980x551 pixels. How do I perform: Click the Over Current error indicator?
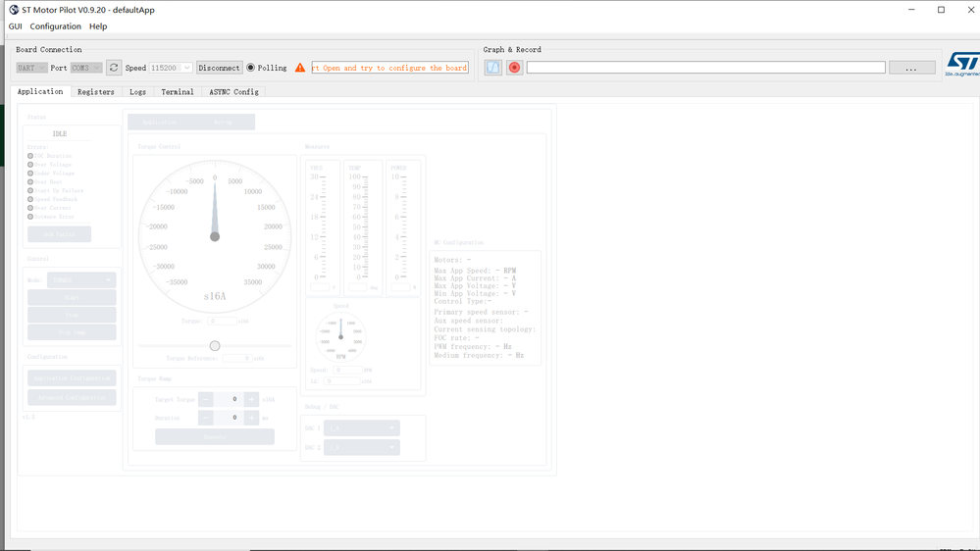30,208
